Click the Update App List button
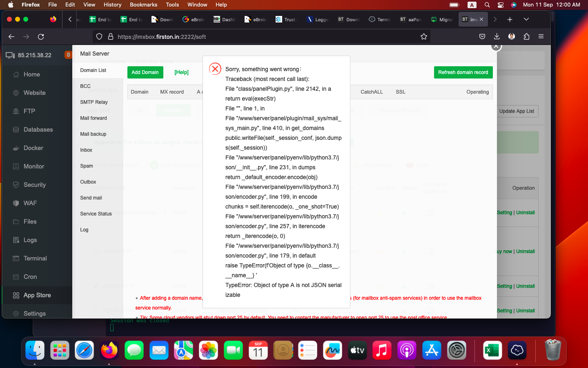588x368 pixels. [x=517, y=111]
